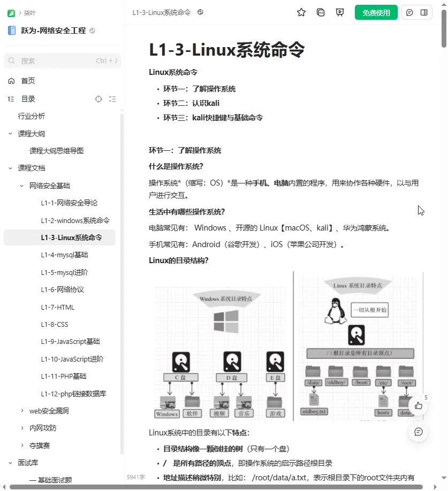
Task: Select L1-3-Linux系统命令 in the tree
Action: click(60, 237)
